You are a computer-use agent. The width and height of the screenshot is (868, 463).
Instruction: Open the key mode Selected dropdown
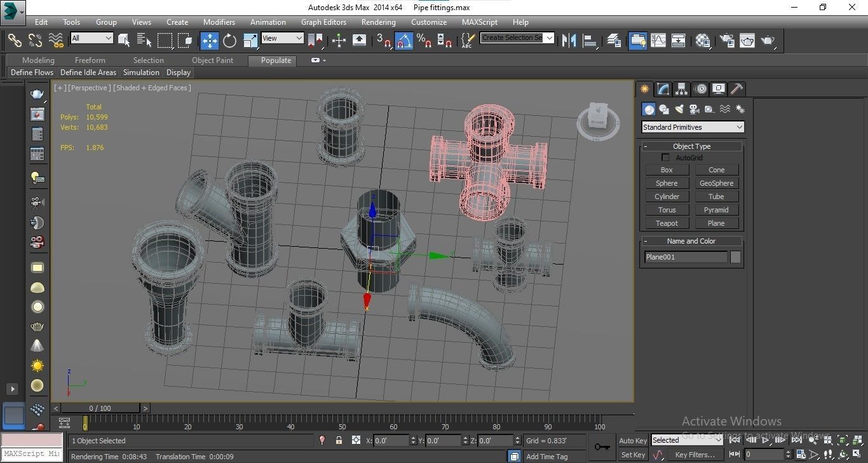[x=687, y=440]
